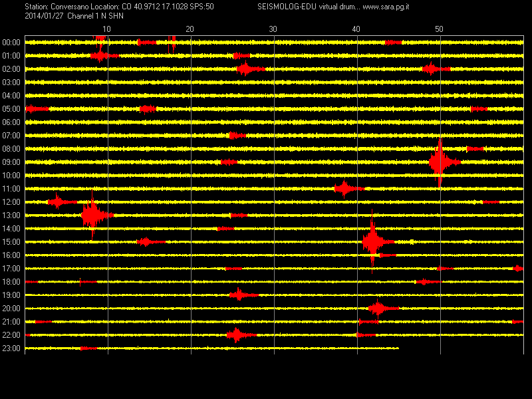Click the 16:00 row label
Image resolution: width=532 pixels, height=399 pixels.
pyautogui.click(x=11, y=255)
